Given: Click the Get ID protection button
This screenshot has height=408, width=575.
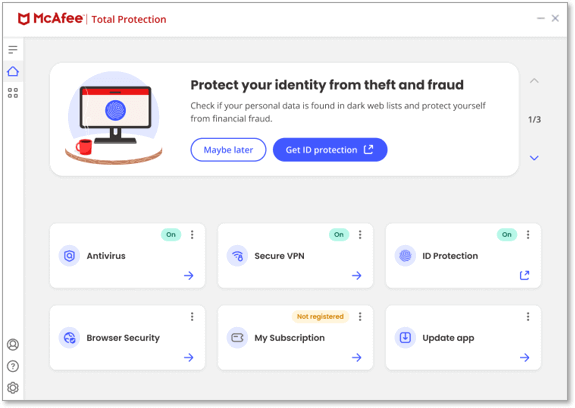Looking at the screenshot, I should click(x=330, y=150).
